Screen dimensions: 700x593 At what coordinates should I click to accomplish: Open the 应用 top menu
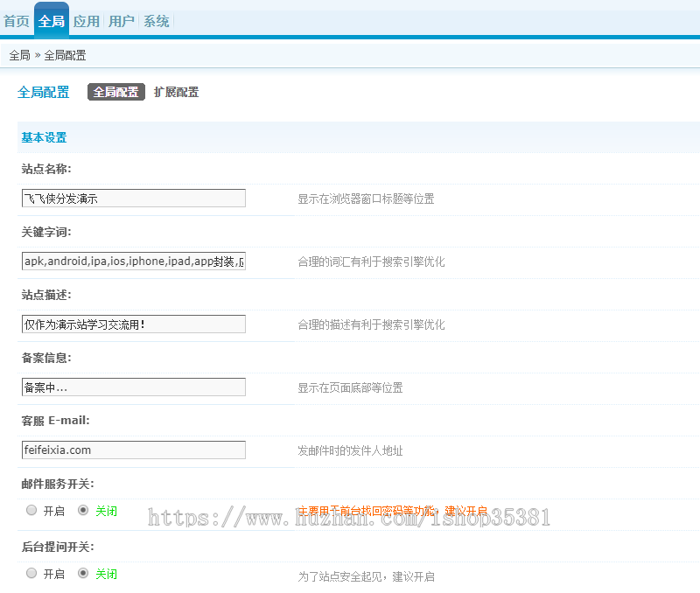point(87,21)
